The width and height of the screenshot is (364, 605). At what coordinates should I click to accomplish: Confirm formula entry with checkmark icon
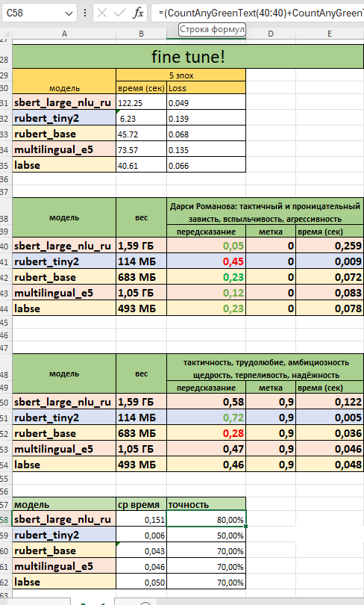120,13
